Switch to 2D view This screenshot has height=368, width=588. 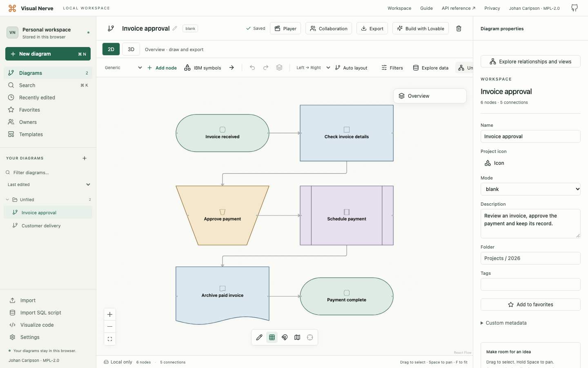point(111,49)
